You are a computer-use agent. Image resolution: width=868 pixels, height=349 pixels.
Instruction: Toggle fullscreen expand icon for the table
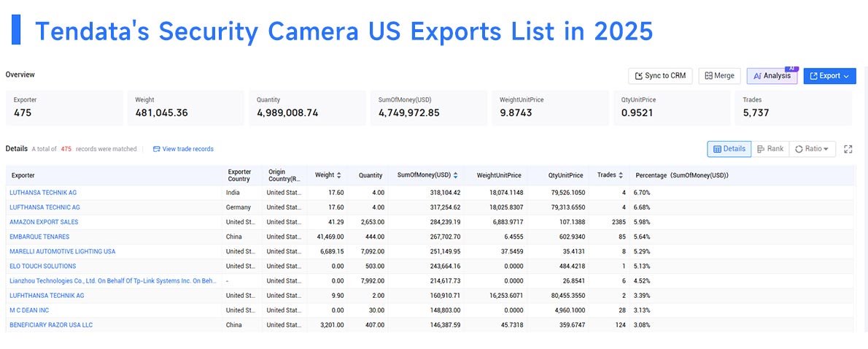(848, 149)
